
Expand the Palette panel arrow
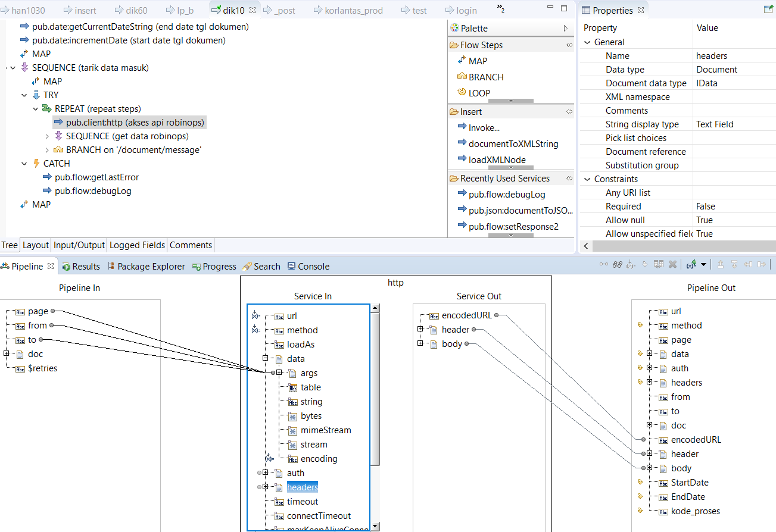[565, 28]
